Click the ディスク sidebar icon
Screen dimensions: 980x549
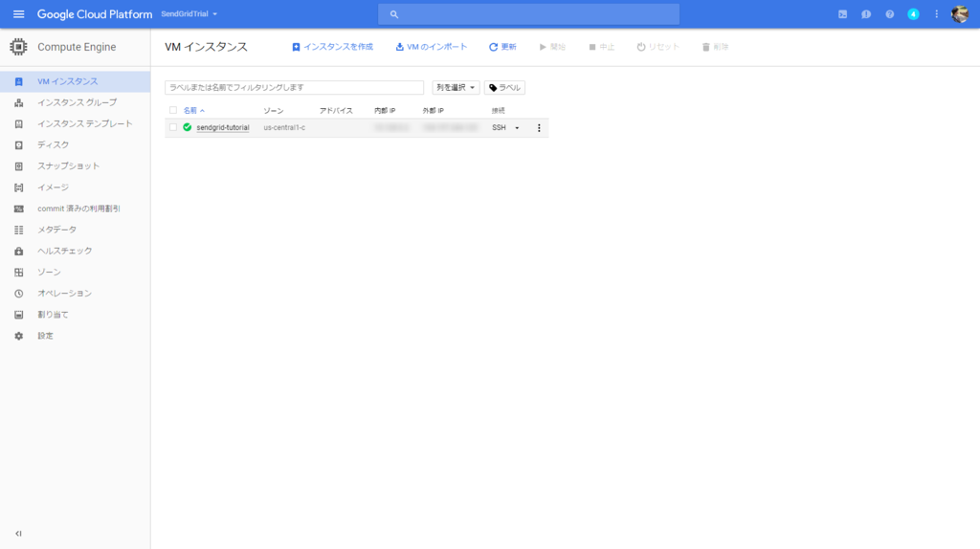pyautogui.click(x=19, y=144)
